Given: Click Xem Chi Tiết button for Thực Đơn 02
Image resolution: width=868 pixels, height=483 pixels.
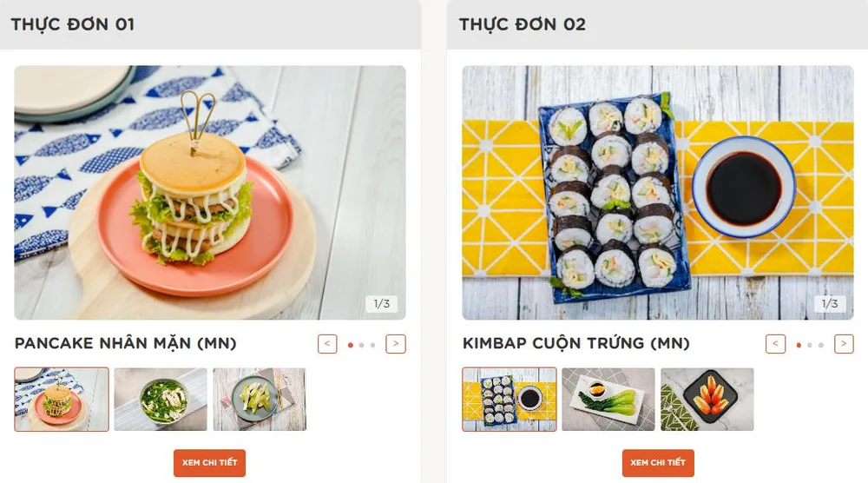Looking at the screenshot, I should point(658,463).
